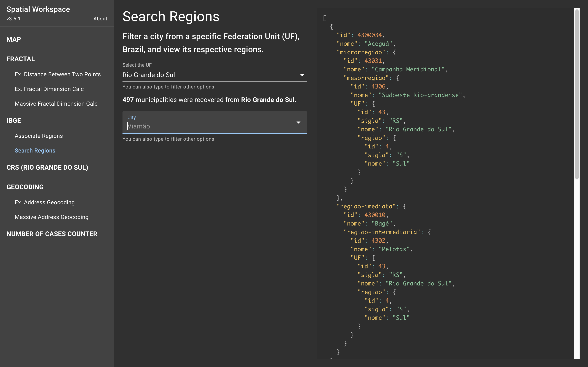588x367 pixels.
Task: Navigate to Associate Regions
Action: [39, 136]
